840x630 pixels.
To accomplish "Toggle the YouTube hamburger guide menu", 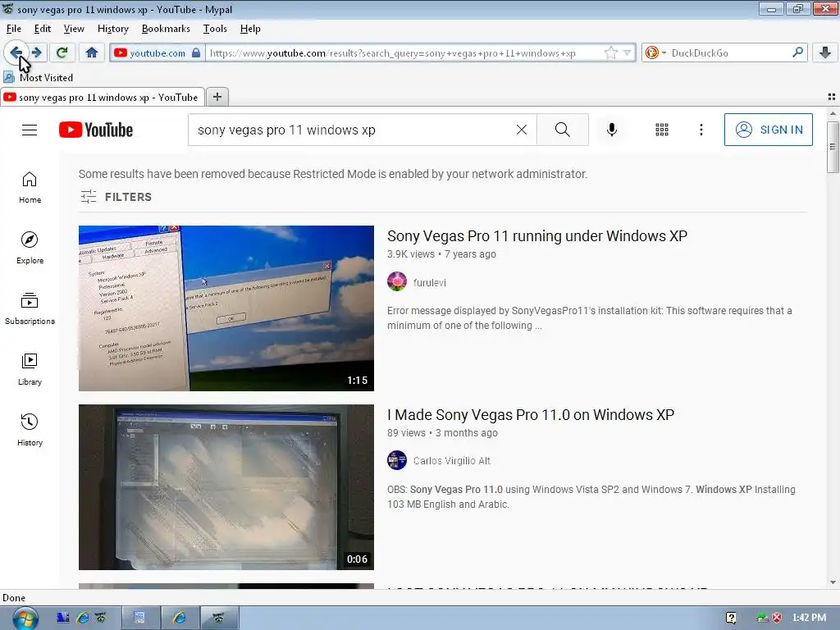I will click(x=30, y=130).
